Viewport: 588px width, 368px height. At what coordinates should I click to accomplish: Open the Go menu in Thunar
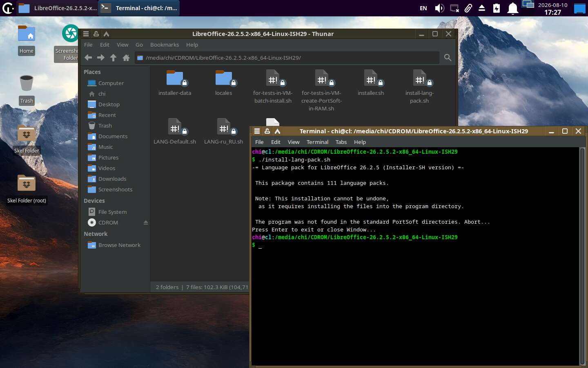tap(139, 45)
